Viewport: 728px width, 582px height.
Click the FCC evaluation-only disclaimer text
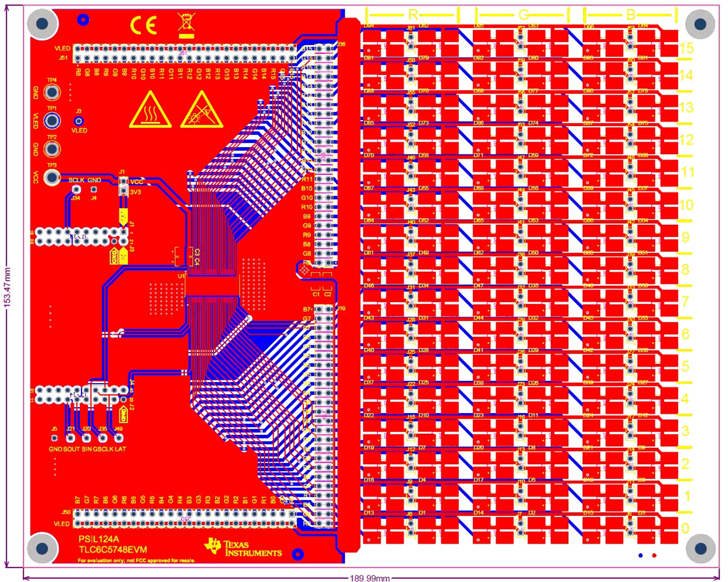click(x=136, y=561)
